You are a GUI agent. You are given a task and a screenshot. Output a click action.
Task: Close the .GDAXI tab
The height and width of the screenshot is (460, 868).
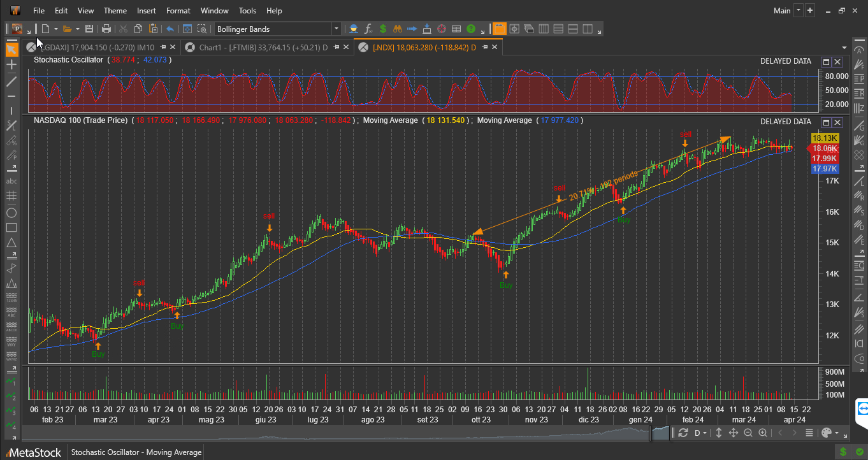(x=173, y=47)
